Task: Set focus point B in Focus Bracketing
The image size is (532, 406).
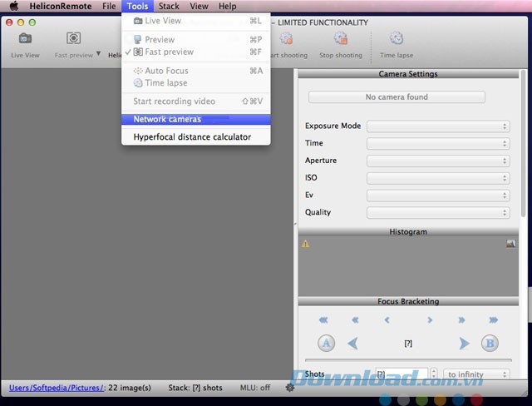Action: coord(490,343)
